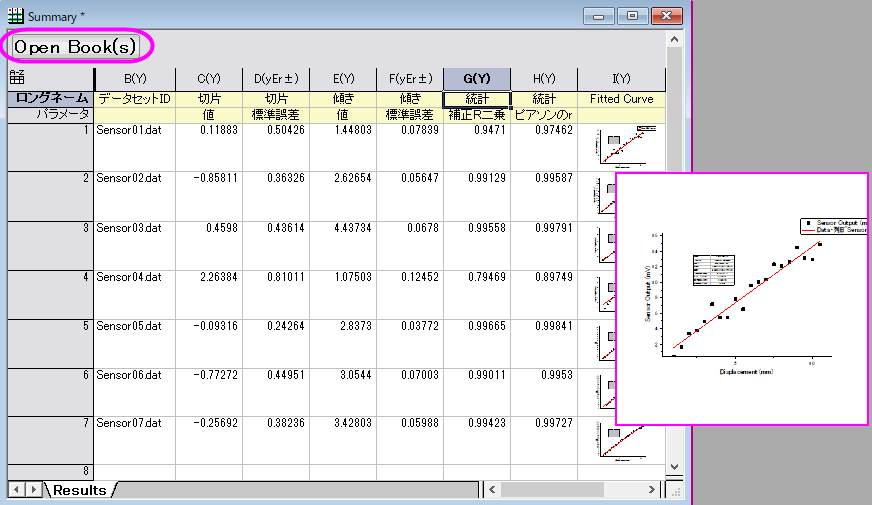Screen dimensions: 872x505
Task: Click the Sensor05.dat cell
Action: 135,343
